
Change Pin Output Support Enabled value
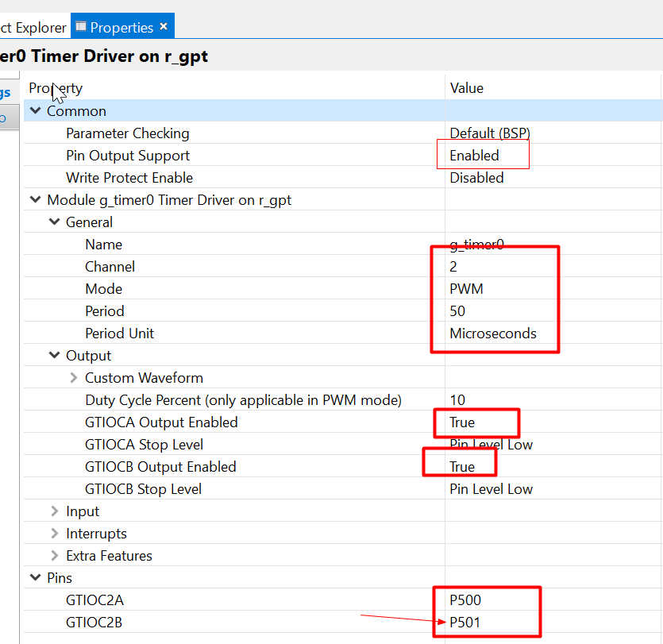click(474, 156)
